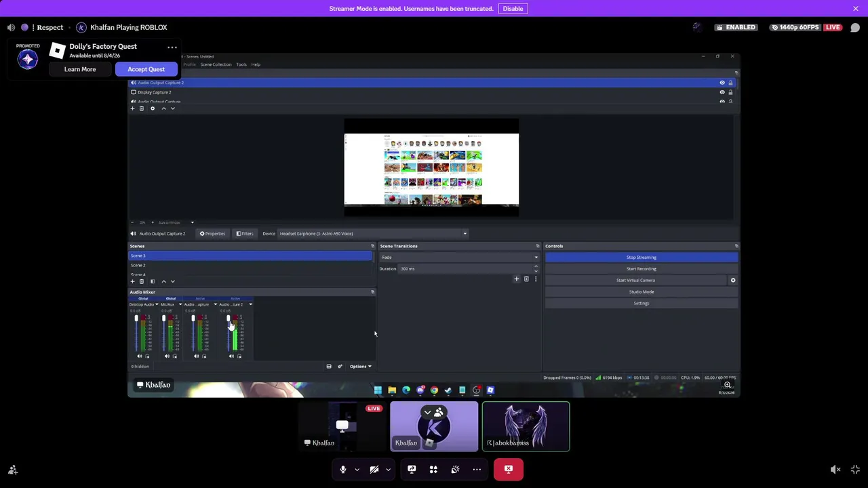This screenshot has width=868, height=488.
Task: Click the share screen button
Action: (412, 469)
